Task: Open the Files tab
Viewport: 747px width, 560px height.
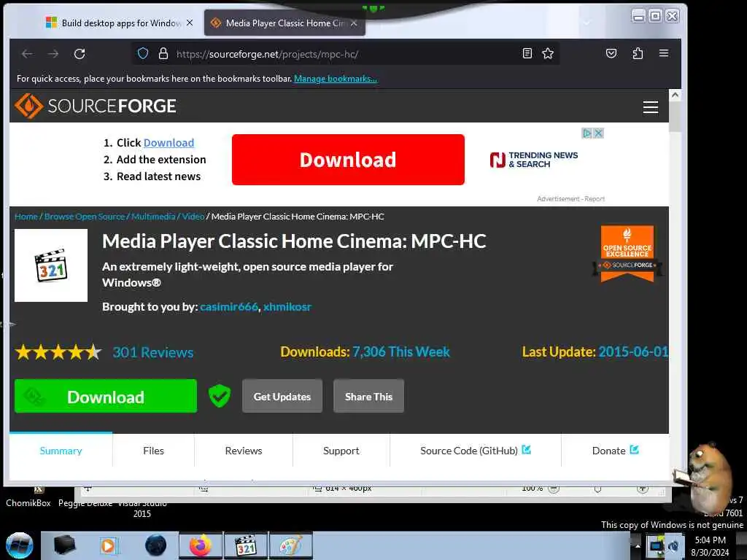Action: point(153,451)
